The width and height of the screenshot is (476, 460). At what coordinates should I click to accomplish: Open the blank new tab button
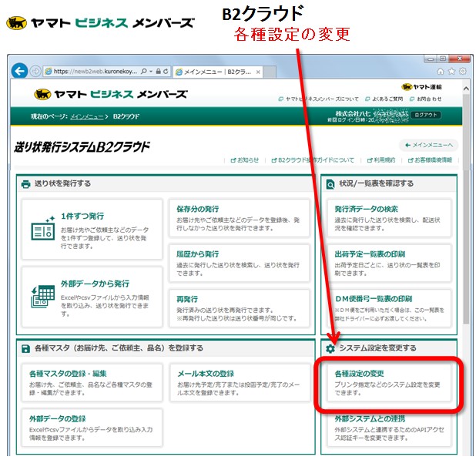[270, 72]
